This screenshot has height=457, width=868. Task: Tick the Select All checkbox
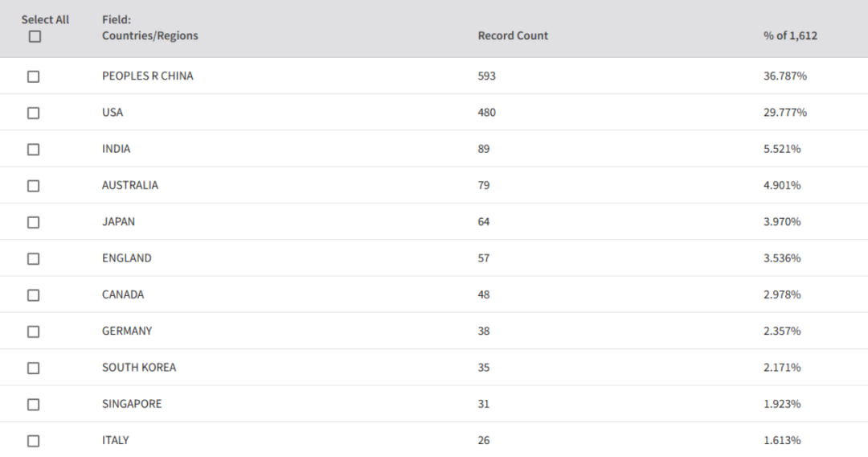point(35,36)
